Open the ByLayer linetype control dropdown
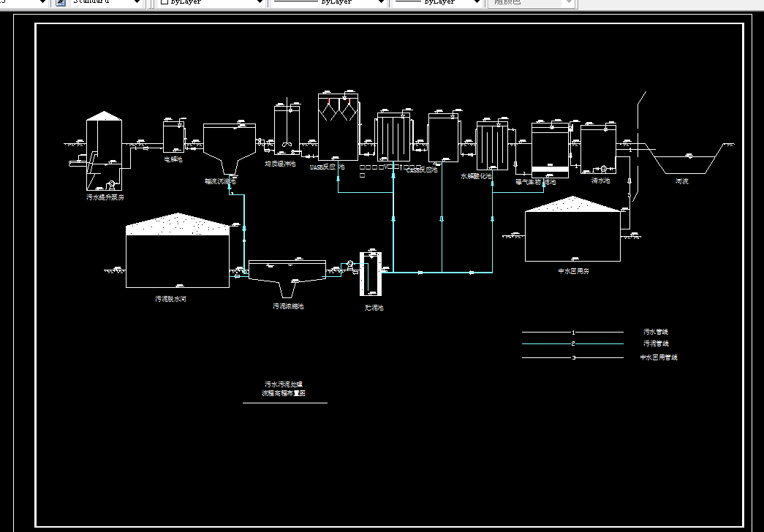The height and width of the screenshot is (532, 764). 381,2
